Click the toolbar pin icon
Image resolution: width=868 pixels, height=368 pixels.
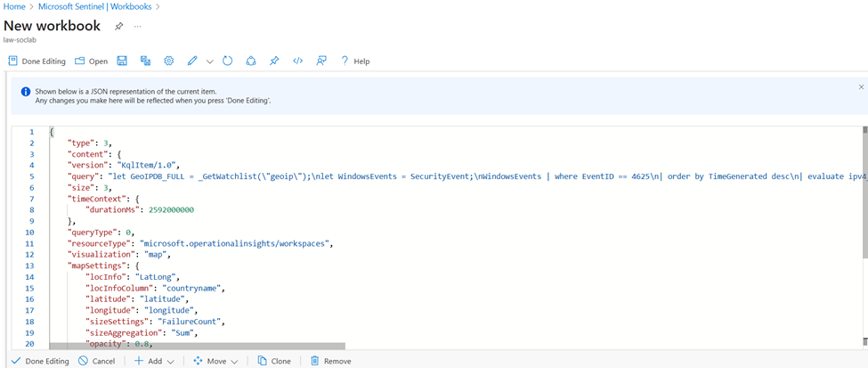274,61
